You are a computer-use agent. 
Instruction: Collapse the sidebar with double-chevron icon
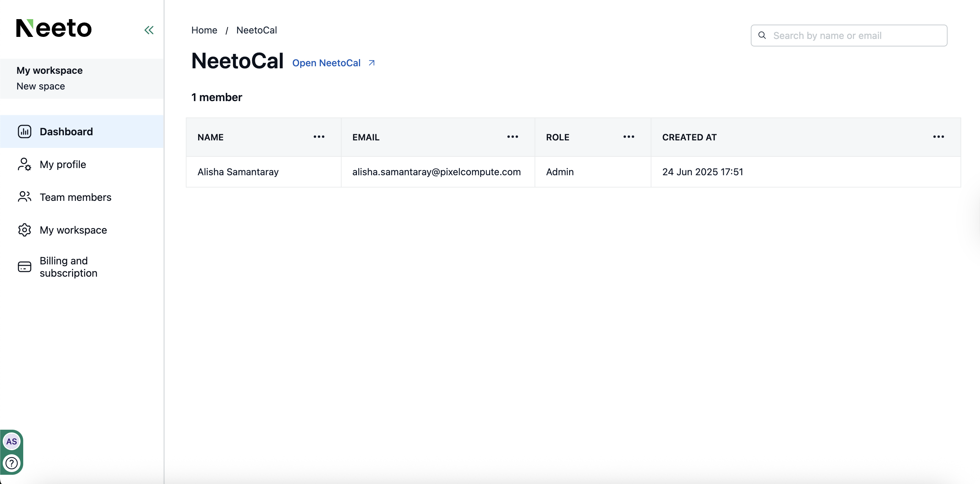(149, 30)
